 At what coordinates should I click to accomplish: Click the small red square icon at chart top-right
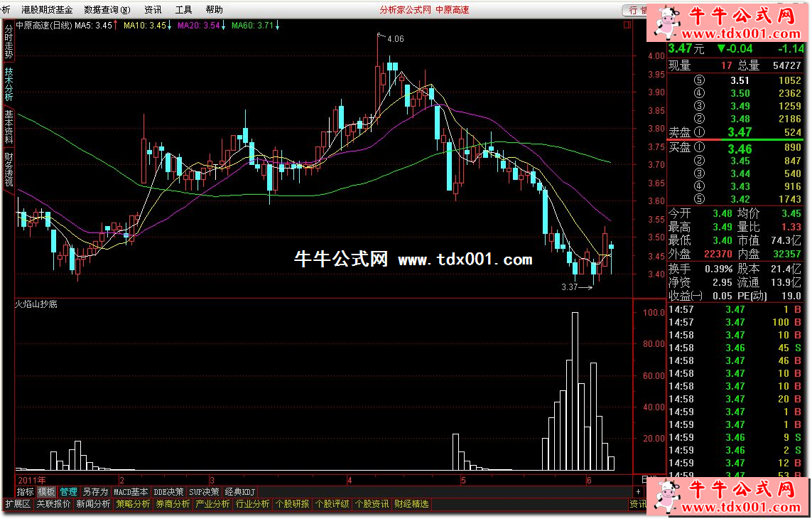627,25
